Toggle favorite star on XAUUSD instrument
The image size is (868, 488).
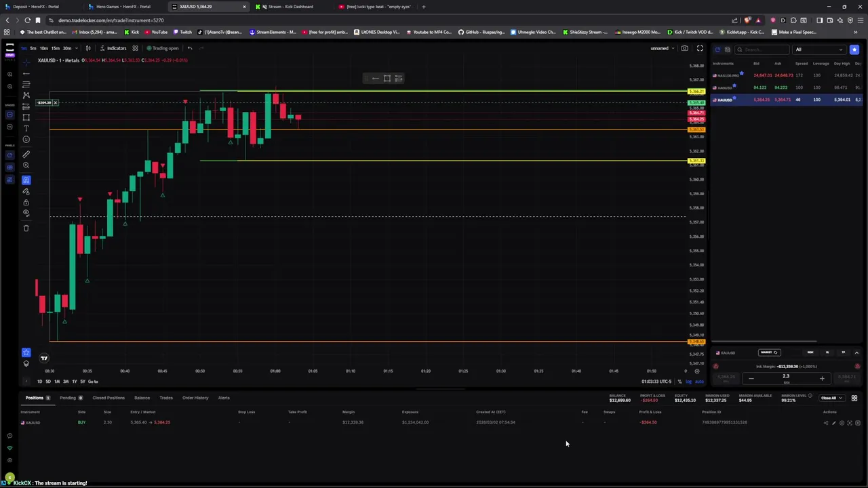(734, 98)
